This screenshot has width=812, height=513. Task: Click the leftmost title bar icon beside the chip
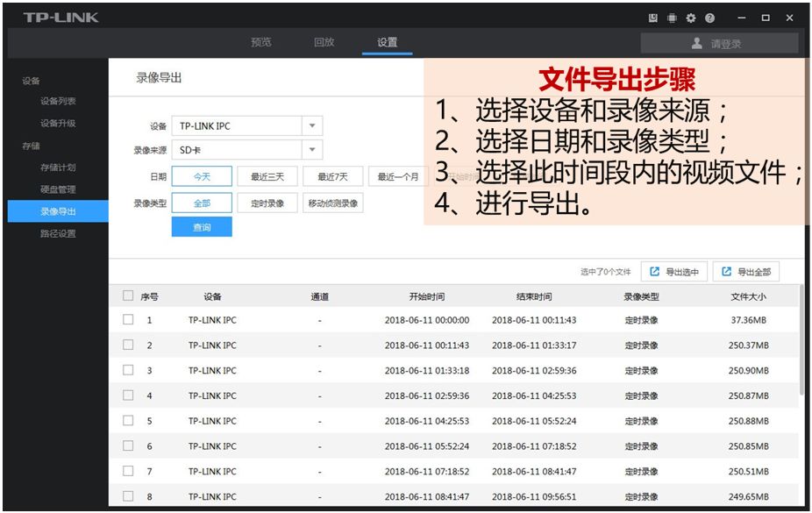click(x=653, y=18)
